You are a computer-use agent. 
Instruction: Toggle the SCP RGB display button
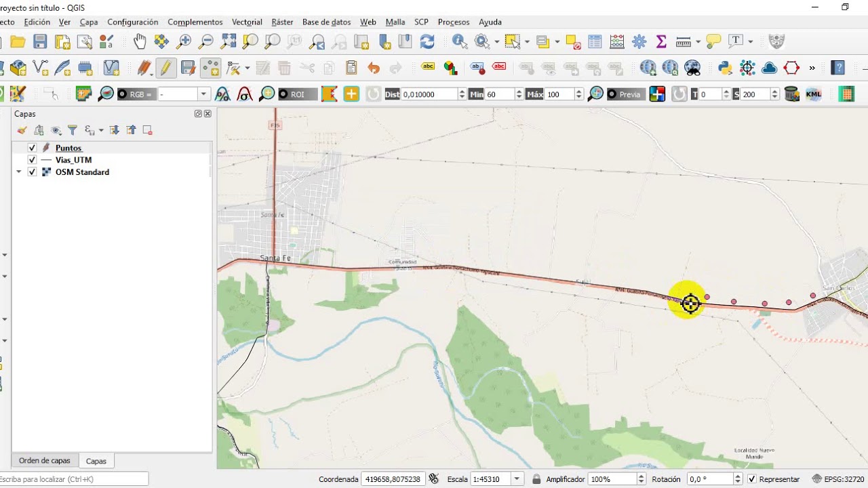pyautogui.click(x=137, y=94)
